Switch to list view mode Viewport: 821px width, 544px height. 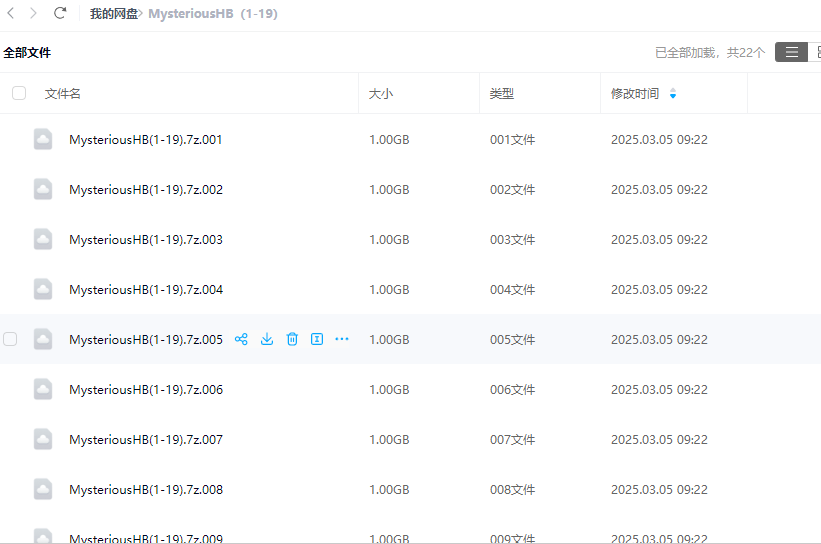click(x=791, y=52)
